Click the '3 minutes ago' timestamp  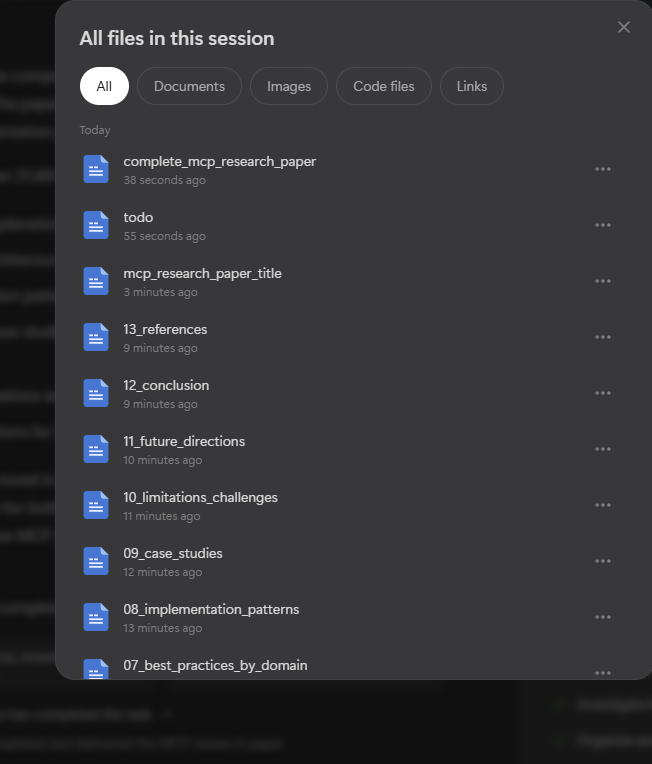tap(161, 292)
